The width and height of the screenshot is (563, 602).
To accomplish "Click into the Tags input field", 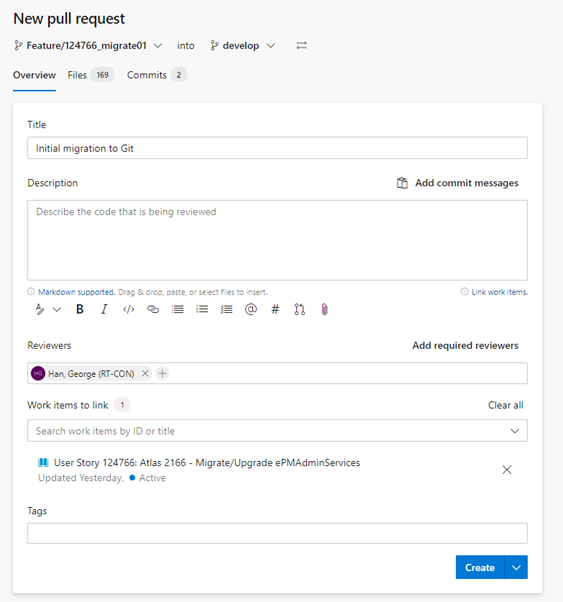I will pos(277,533).
